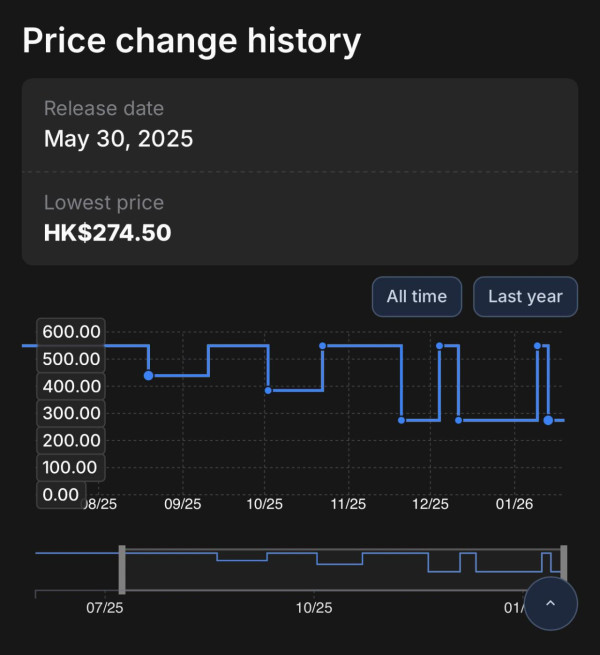
Task: Click the early December data point at 550
Action: coord(440,346)
